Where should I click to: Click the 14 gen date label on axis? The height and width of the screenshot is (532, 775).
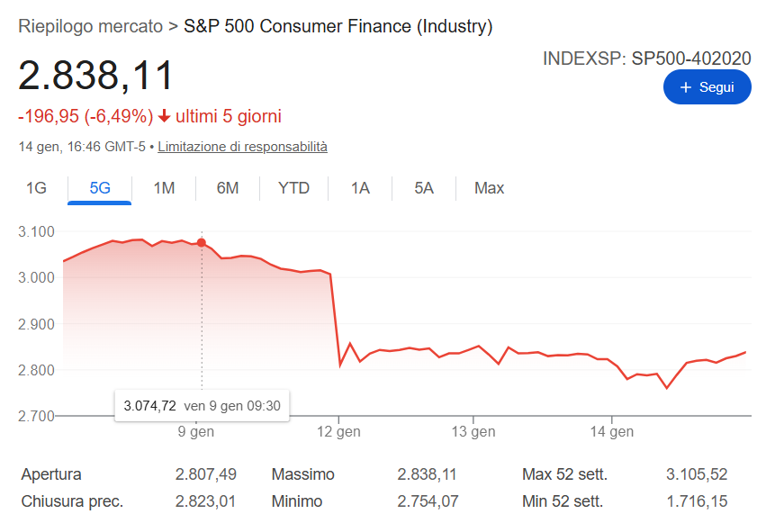[611, 432]
